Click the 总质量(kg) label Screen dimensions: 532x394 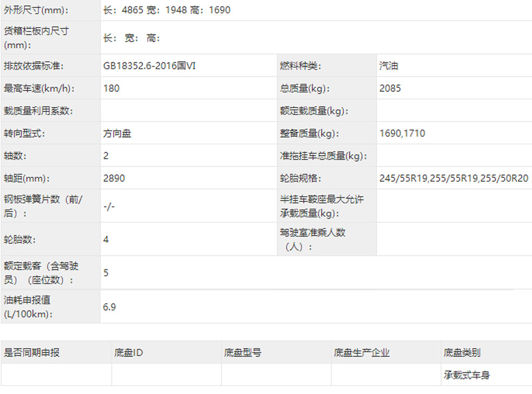pos(305,89)
